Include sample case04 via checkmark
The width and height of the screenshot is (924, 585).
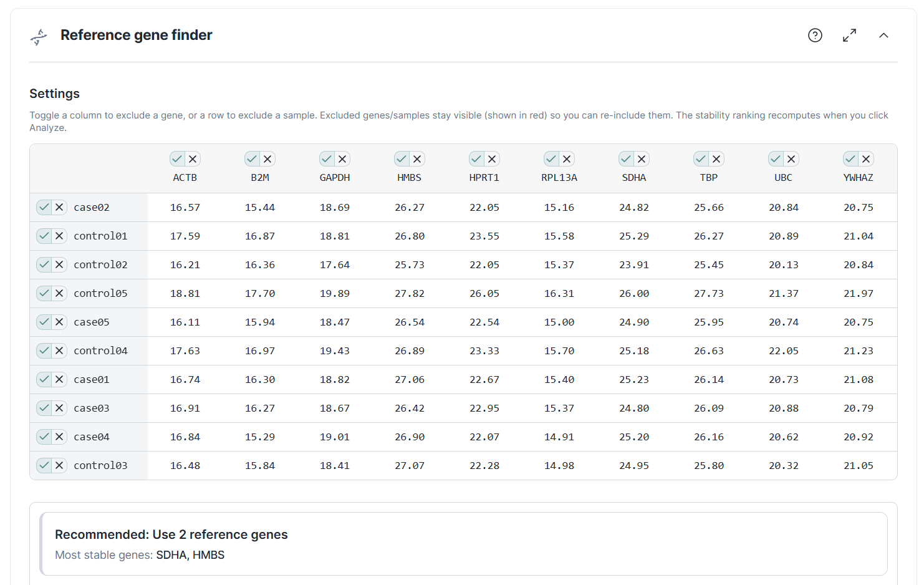tap(44, 437)
